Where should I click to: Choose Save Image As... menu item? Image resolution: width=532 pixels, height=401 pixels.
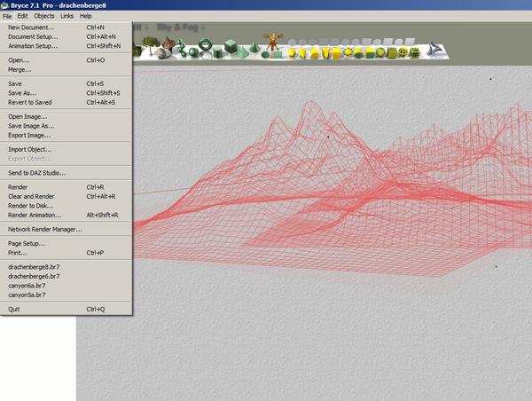tap(66, 126)
